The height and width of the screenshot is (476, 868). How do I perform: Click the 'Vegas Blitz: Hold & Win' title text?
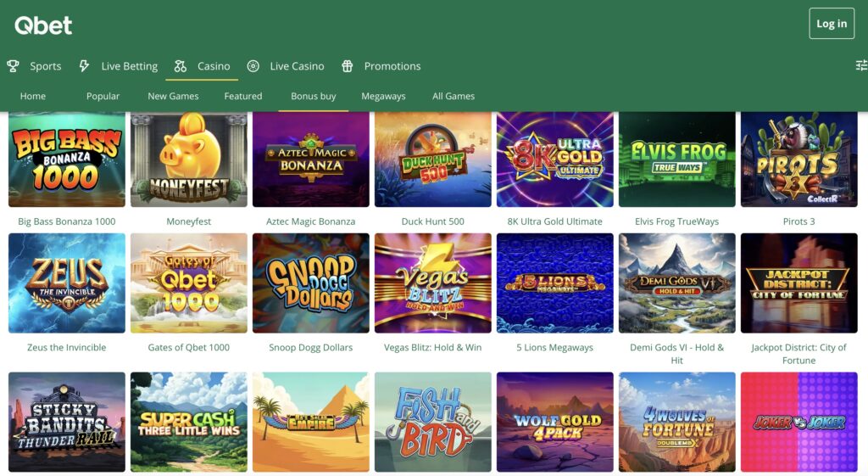tap(433, 347)
